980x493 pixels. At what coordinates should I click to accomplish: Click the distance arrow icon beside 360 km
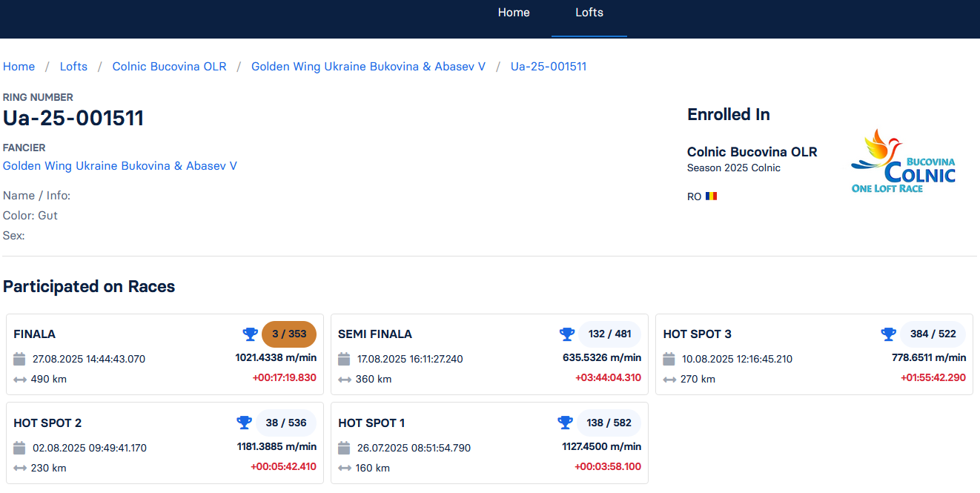(344, 380)
